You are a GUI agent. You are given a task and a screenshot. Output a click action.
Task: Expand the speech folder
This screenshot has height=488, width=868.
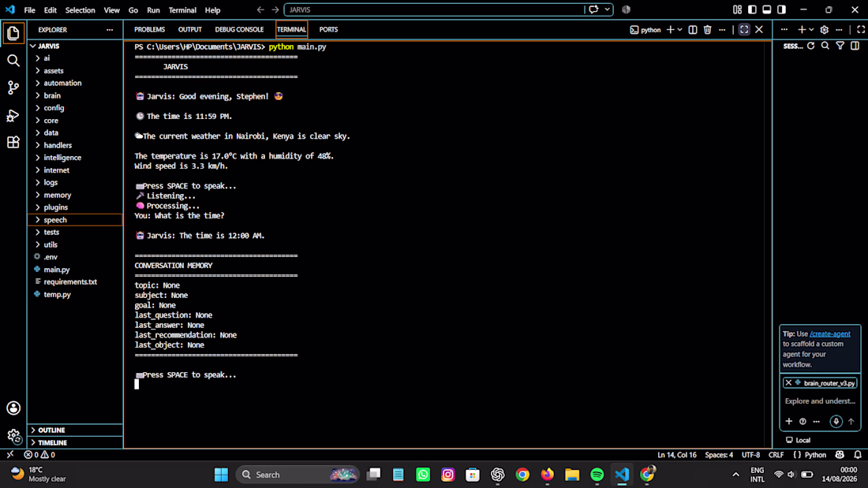click(x=75, y=220)
